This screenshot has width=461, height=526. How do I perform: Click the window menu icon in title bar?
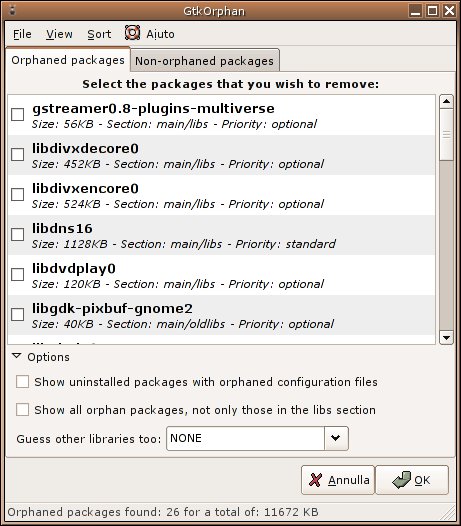(x=13, y=10)
